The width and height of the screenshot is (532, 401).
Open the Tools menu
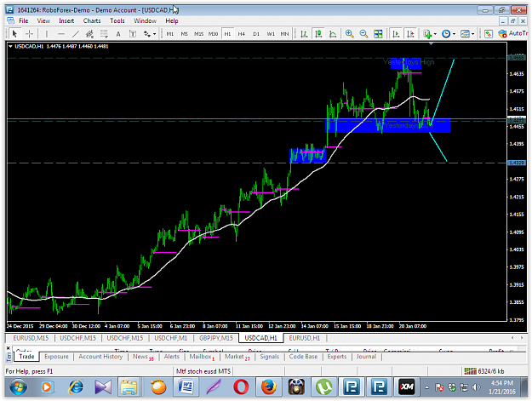(117, 20)
